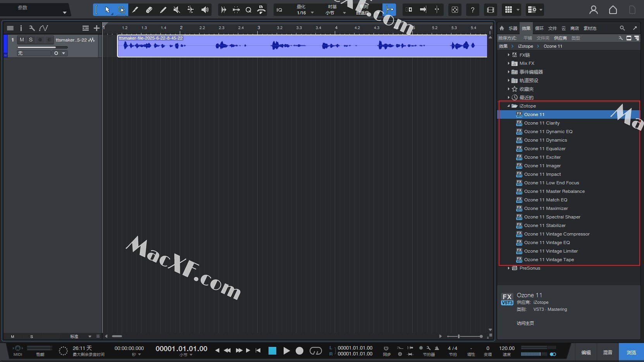Adjust track 1 volume fader

point(43,47)
